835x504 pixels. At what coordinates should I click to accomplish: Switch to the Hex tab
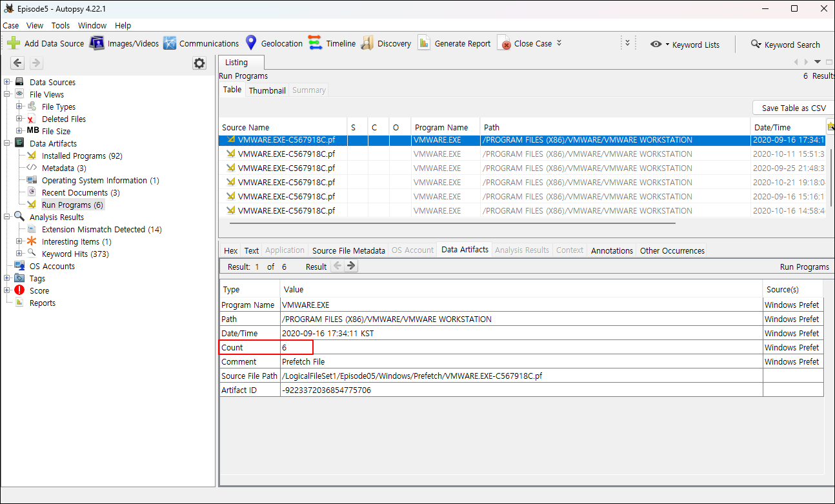[x=230, y=250]
